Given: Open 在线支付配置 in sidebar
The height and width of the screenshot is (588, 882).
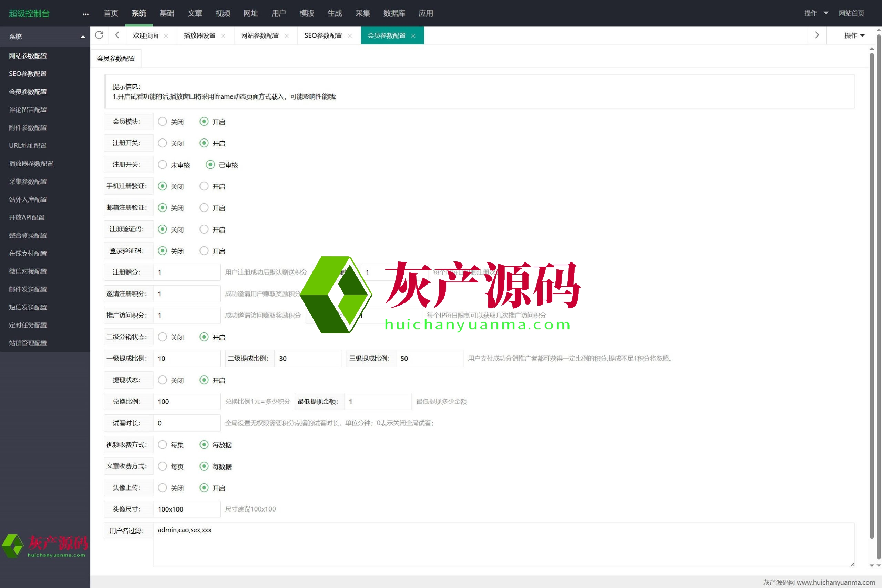Looking at the screenshot, I should click(28, 254).
